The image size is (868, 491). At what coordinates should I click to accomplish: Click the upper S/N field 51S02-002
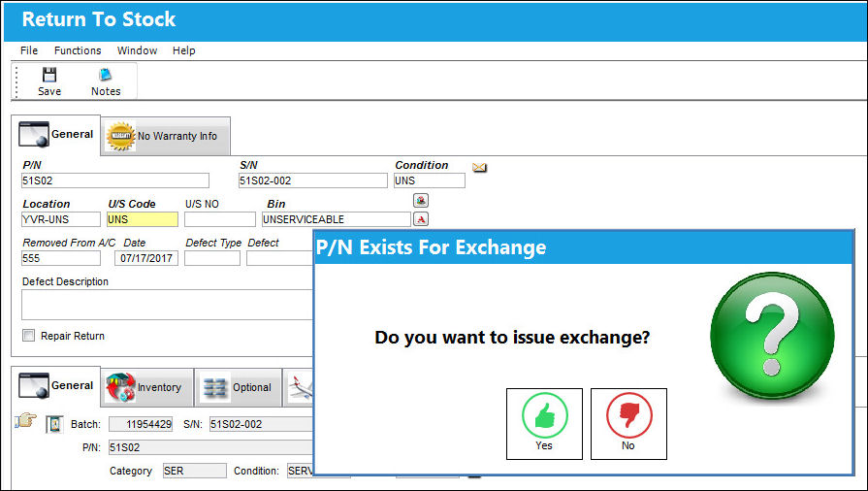312,180
